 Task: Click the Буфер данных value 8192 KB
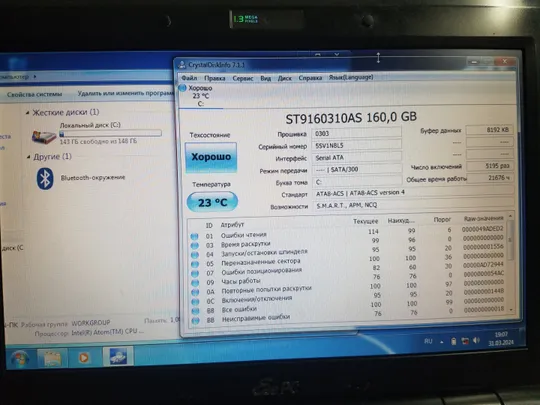(x=489, y=130)
